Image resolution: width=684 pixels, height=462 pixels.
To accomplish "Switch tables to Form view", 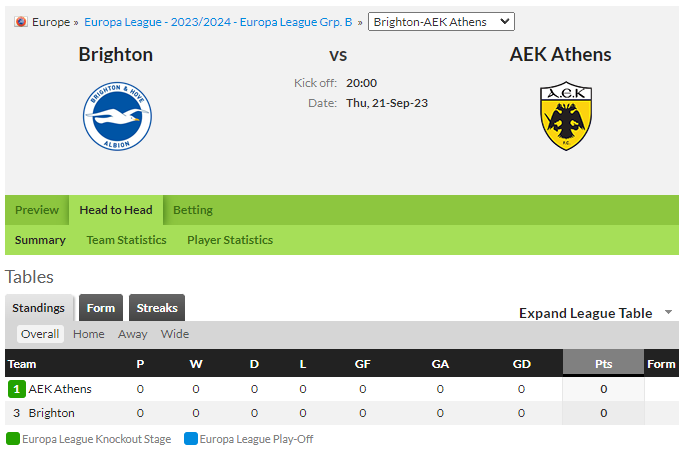I will click(101, 308).
